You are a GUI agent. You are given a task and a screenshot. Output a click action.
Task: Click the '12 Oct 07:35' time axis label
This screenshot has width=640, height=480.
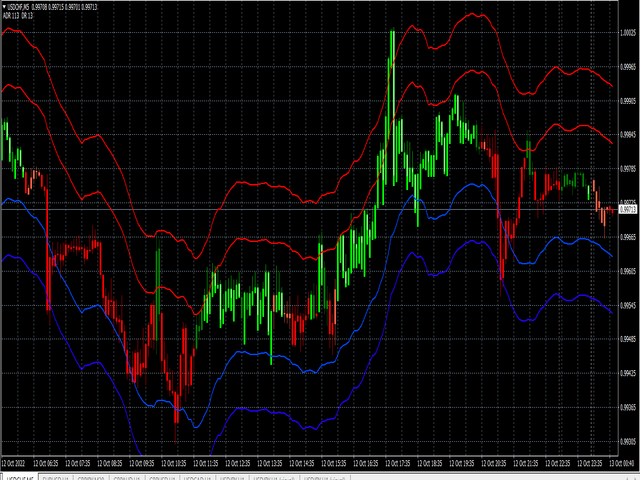tap(78, 463)
